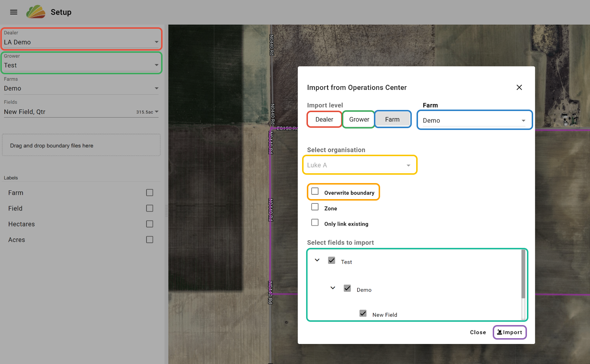
Task: Open the Farm Demo dropdown in dialog
Action: pos(474,120)
